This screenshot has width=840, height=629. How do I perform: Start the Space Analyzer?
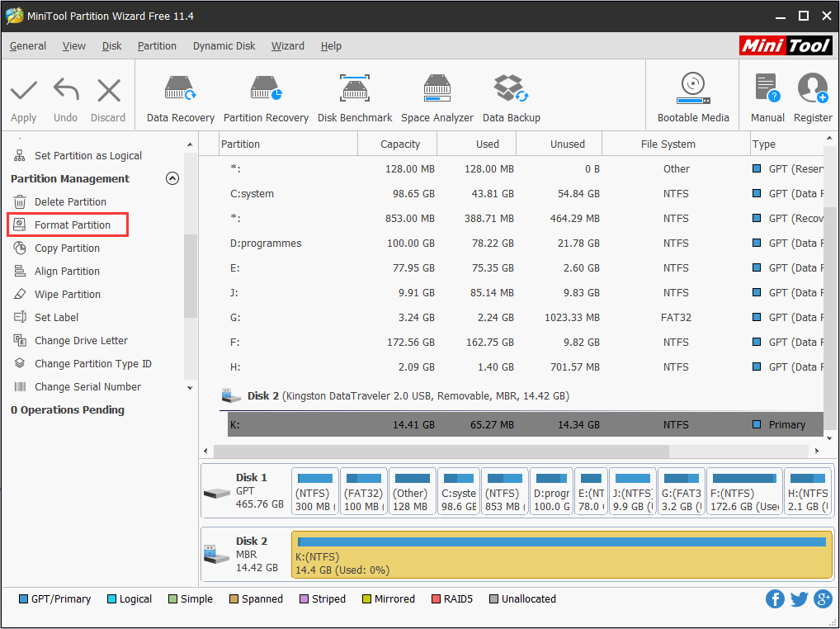click(x=437, y=98)
